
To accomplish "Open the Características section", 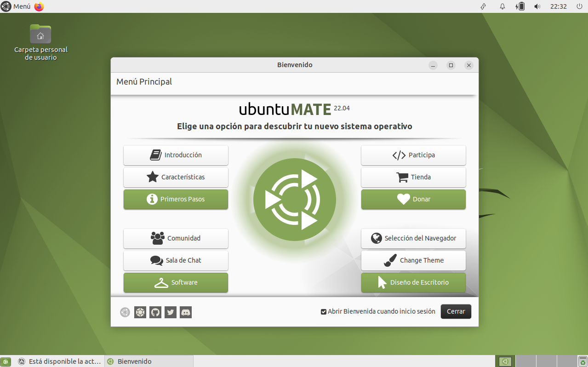I will [176, 177].
